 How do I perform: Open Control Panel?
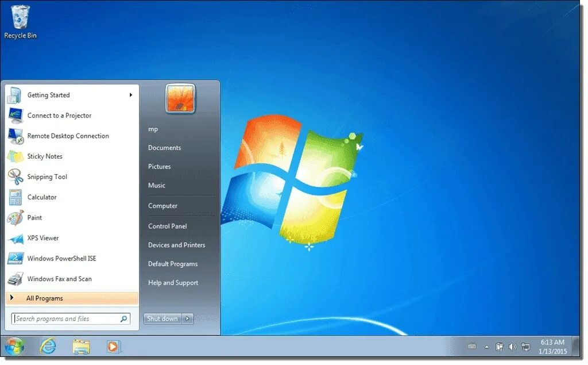(x=167, y=226)
